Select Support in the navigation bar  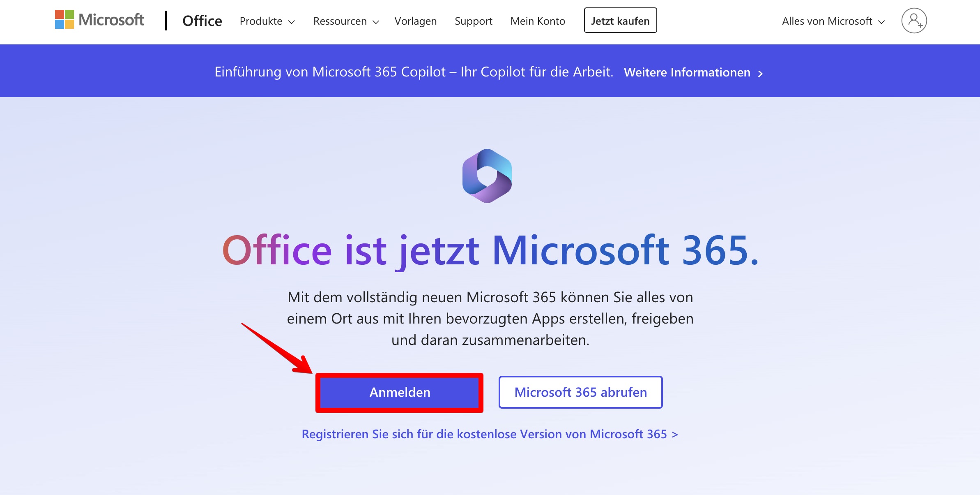(473, 21)
